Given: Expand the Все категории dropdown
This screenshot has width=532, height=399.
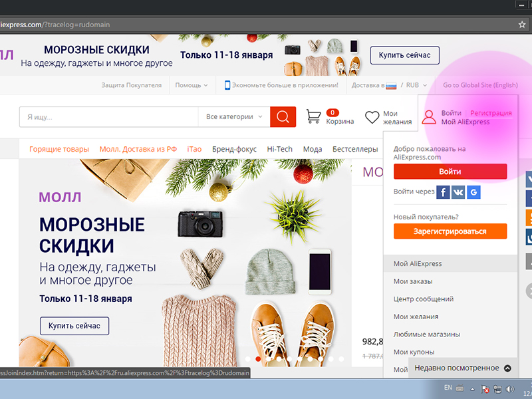Looking at the screenshot, I should (x=234, y=117).
